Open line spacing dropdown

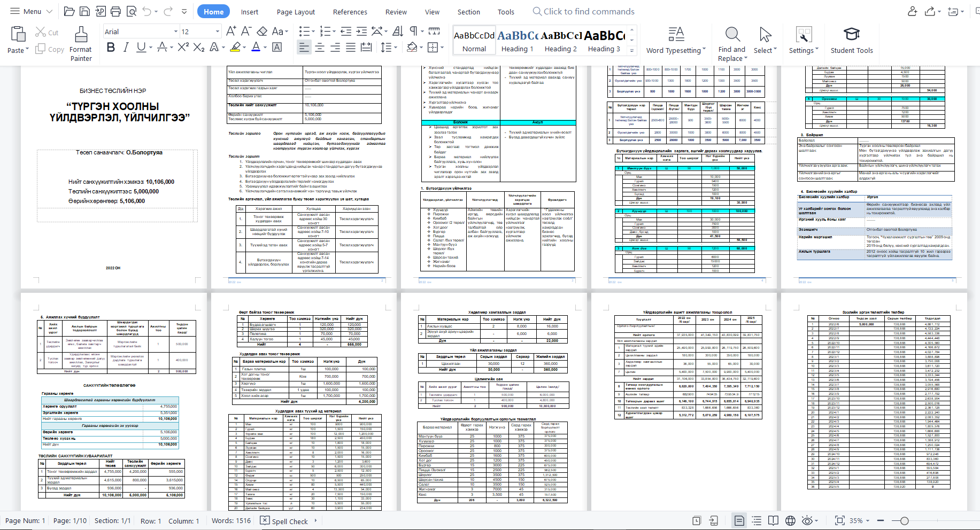click(389, 48)
